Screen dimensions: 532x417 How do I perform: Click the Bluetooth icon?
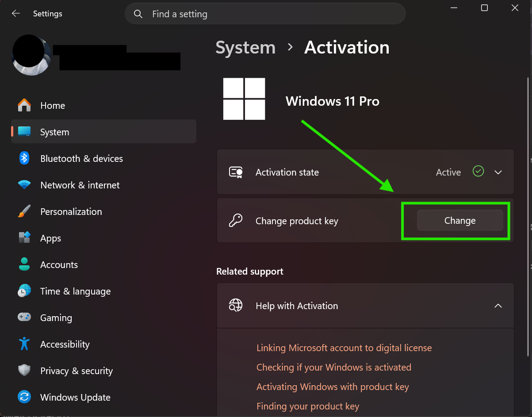coord(24,158)
